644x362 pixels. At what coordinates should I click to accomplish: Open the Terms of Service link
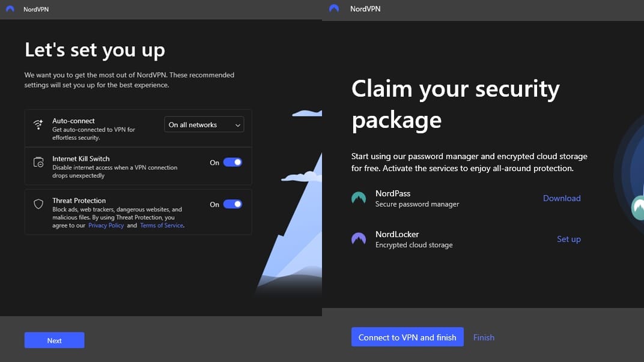(x=162, y=225)
